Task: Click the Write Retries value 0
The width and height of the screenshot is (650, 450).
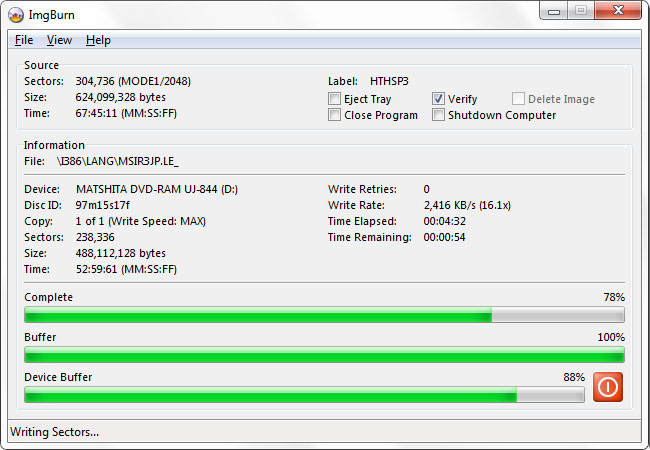Action: coord(427,189)
